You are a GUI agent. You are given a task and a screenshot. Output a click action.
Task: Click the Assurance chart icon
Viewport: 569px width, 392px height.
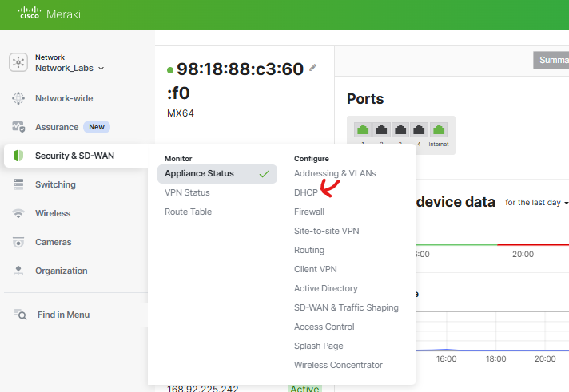pyautogui.click(x=18, y=127)
